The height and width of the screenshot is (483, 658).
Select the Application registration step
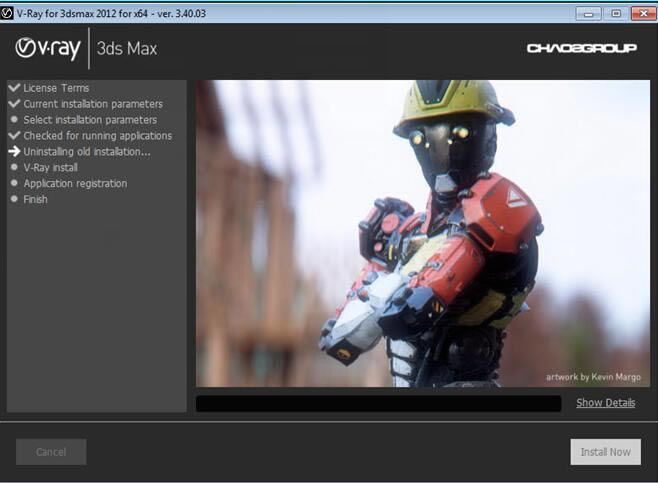(x=75, y=184)
